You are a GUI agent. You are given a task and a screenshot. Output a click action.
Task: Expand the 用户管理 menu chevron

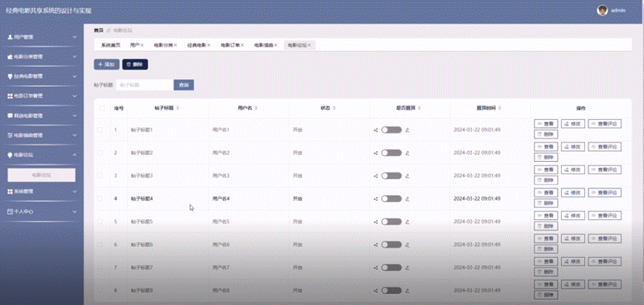pos(74,37)
